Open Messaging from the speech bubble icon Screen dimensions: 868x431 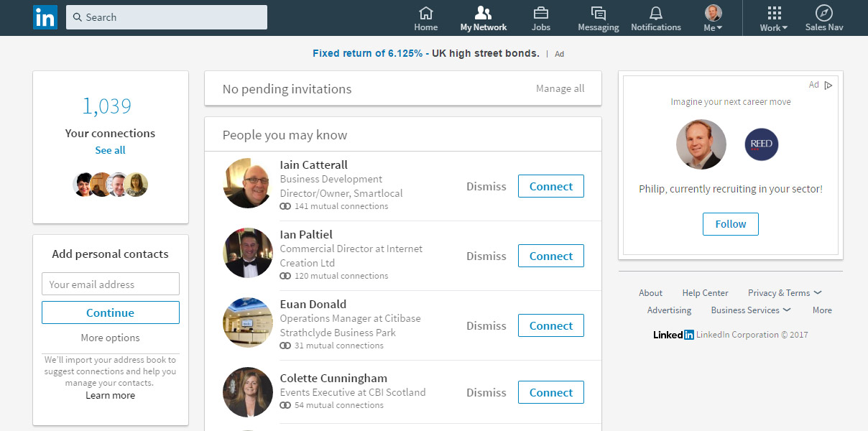click(597, 13)
